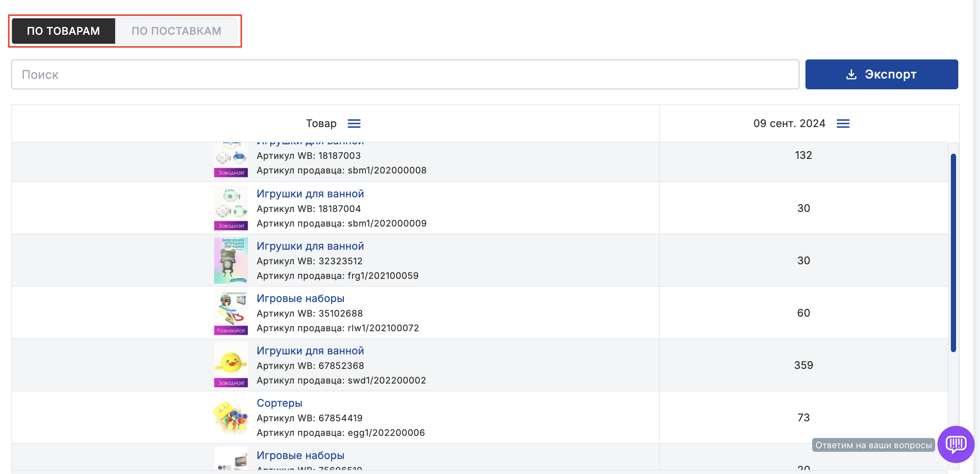Click the egg sorter product thumbnail

[231, 417]
